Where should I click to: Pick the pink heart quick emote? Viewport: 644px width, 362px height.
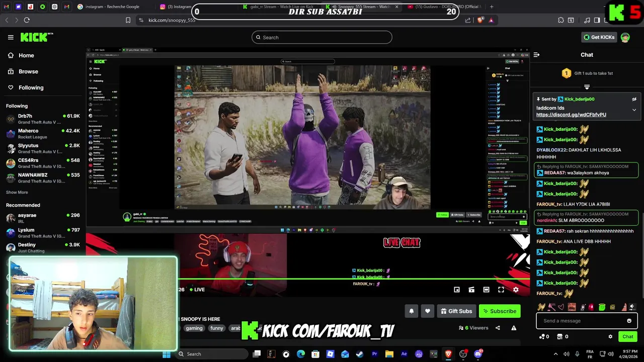(x=561, y=307)
